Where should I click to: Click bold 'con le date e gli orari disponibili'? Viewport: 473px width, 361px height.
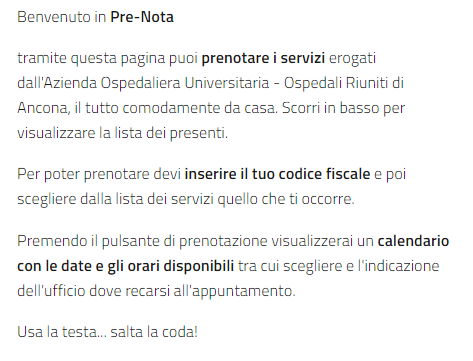[x=125, y=266]
